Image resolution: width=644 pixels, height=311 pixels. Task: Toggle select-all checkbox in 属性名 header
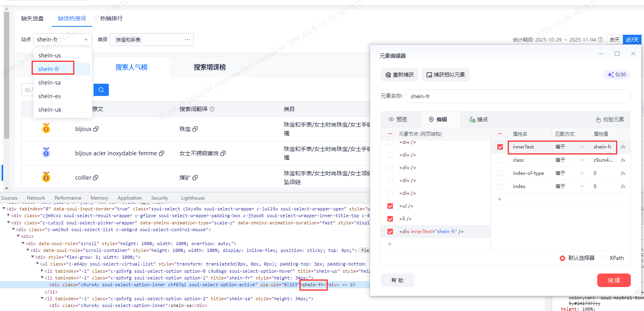click(500, 134)
